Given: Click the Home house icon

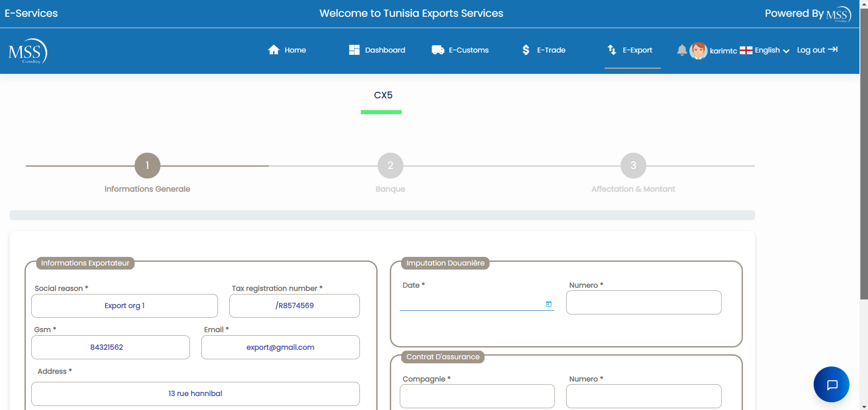Looking at the screenshot, I should 273,50.
